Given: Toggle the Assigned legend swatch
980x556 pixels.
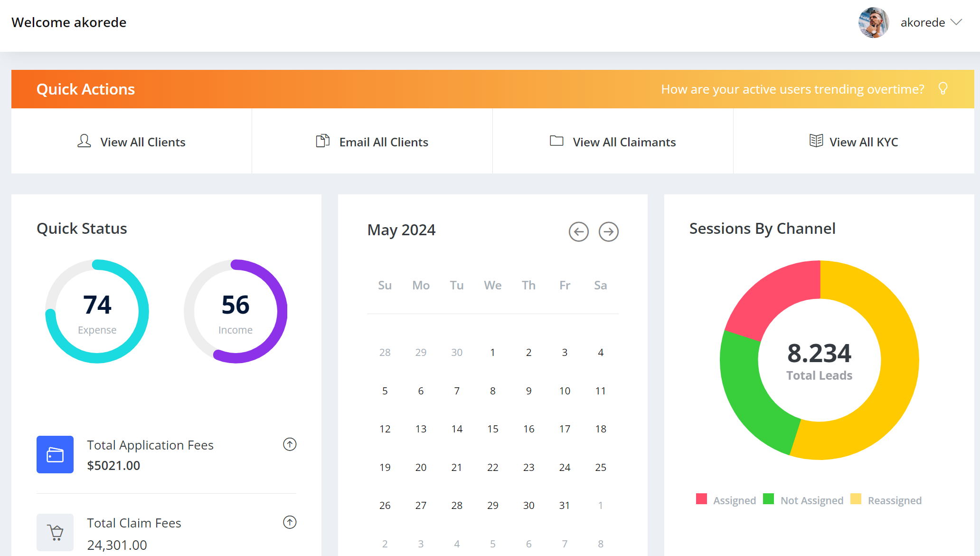Looking at the screenshot, I should [x=701, y=499].
